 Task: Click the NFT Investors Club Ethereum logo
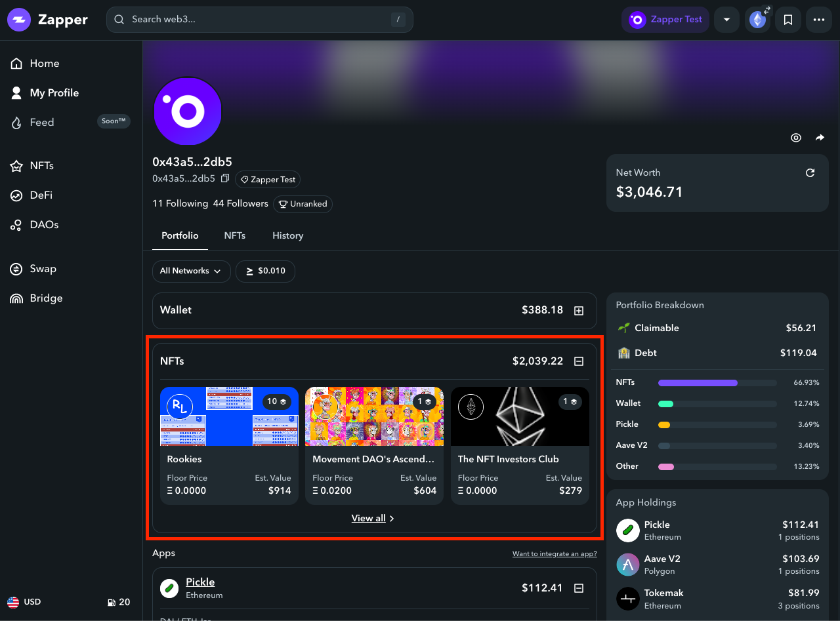tap(471, 407)
